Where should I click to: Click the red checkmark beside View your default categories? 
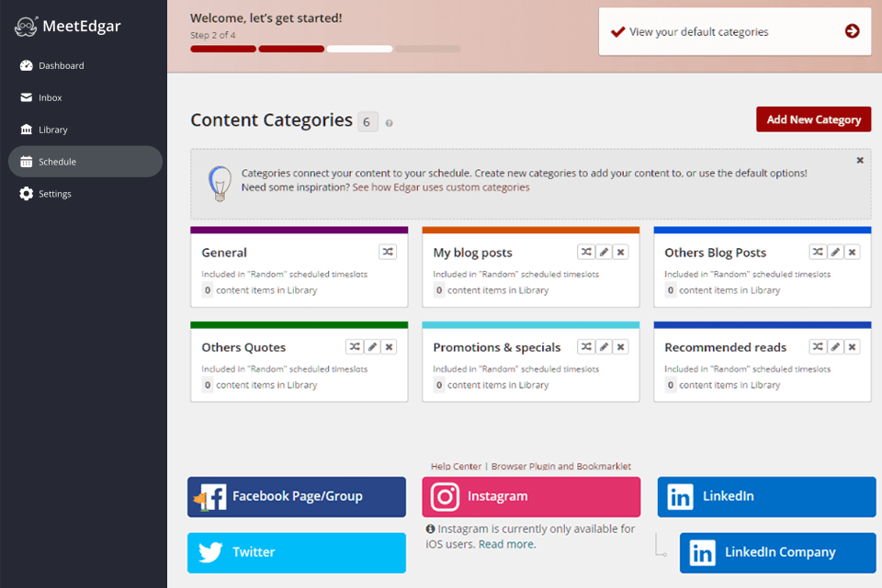coord(617,31)
